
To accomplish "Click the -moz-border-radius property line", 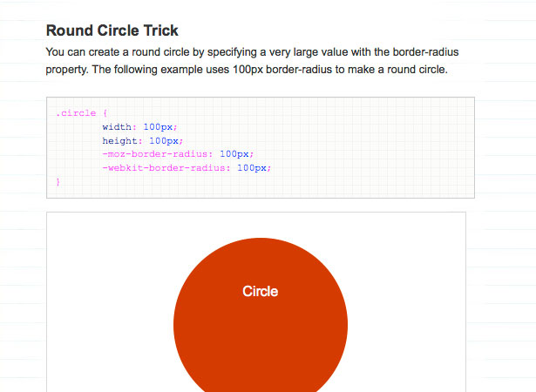I will coord(178,154).
